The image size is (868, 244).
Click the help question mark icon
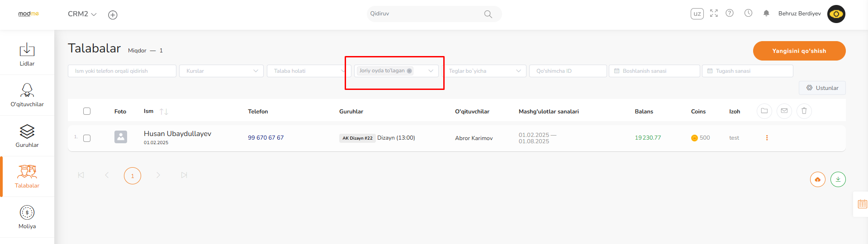click(730, 13)
